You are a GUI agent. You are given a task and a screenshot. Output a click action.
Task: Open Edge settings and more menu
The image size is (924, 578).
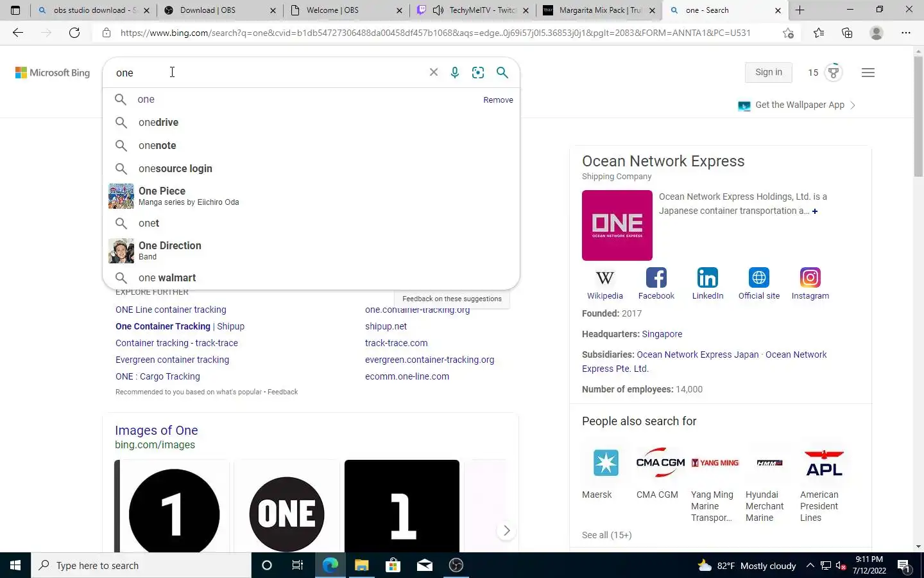[x=906, y=33]
